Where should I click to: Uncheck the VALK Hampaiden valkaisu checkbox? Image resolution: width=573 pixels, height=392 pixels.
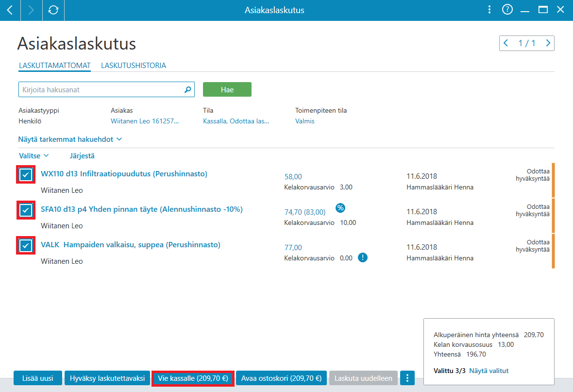tap(26, 246)
